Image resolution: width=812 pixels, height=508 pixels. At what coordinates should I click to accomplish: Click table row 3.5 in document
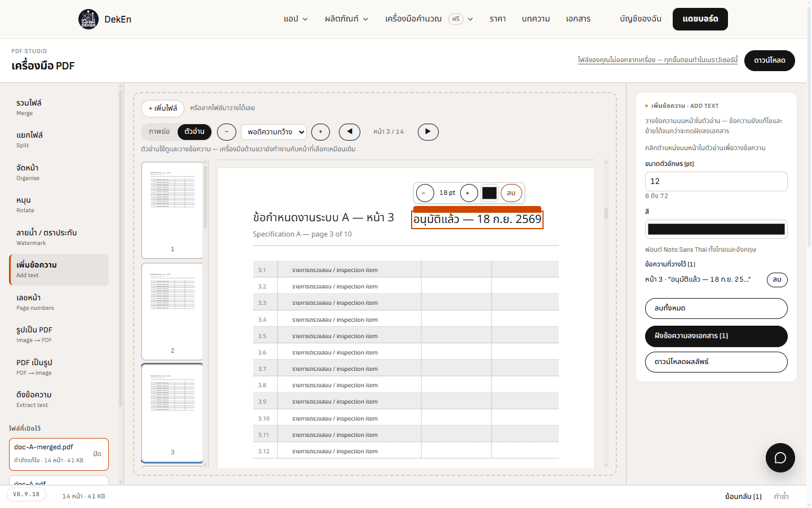[x=406, y=336]
